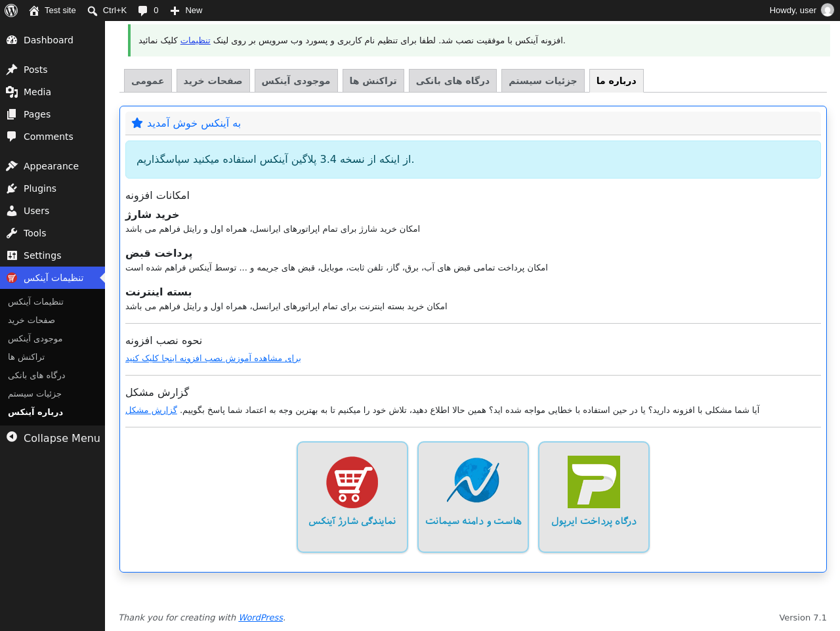Screen dimensions: 840x631
Task: Open Pages in the sidebar menu
Action: click(52, 114)
